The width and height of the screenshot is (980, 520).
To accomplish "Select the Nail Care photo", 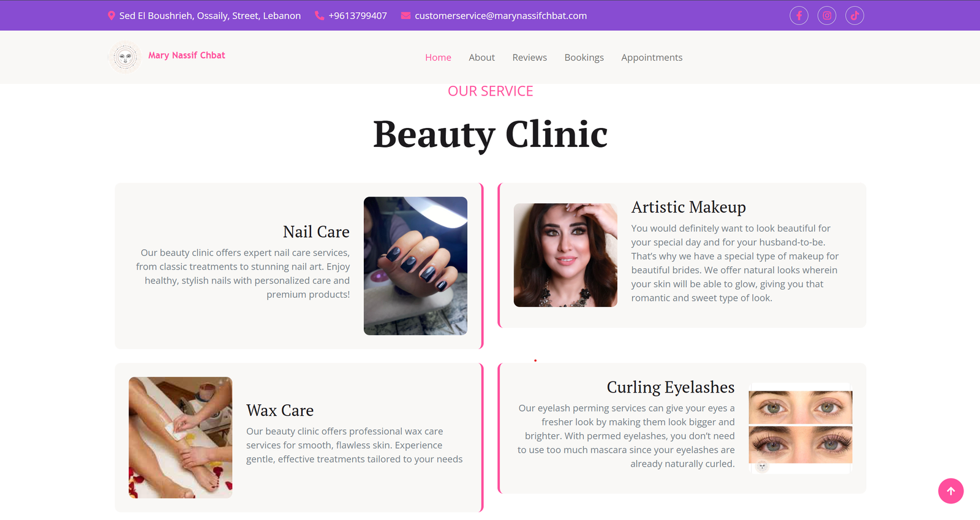I will tap(415, 266).
